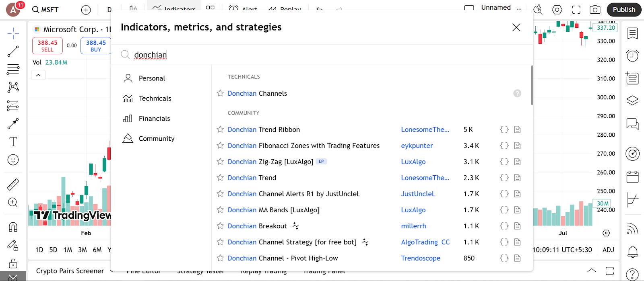
Task: Click the zoom in tool
Action: pos(13,202)
